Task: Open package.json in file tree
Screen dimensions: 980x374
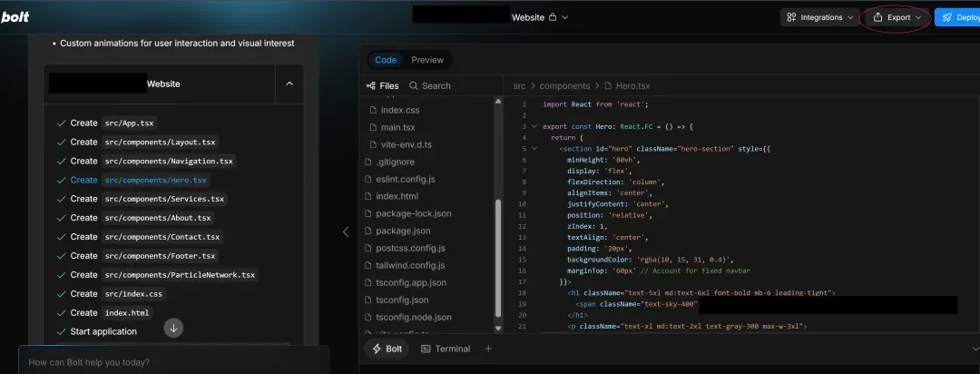Action: [x=403, y=231]
